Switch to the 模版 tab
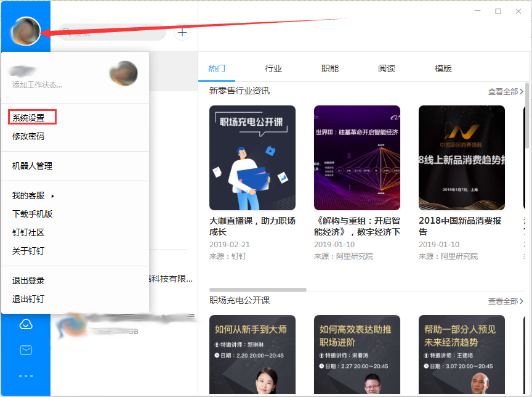532x397 pixels. tap(443, 68)
